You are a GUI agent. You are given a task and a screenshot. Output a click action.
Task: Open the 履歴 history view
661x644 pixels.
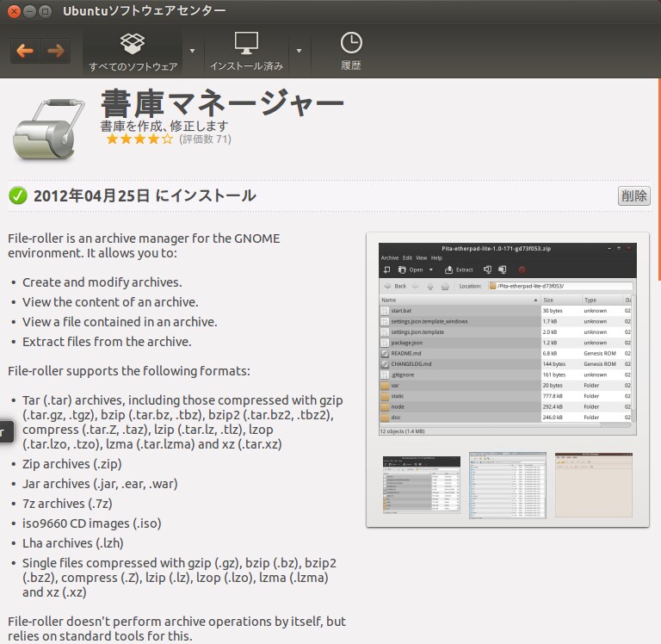(351, 51)
